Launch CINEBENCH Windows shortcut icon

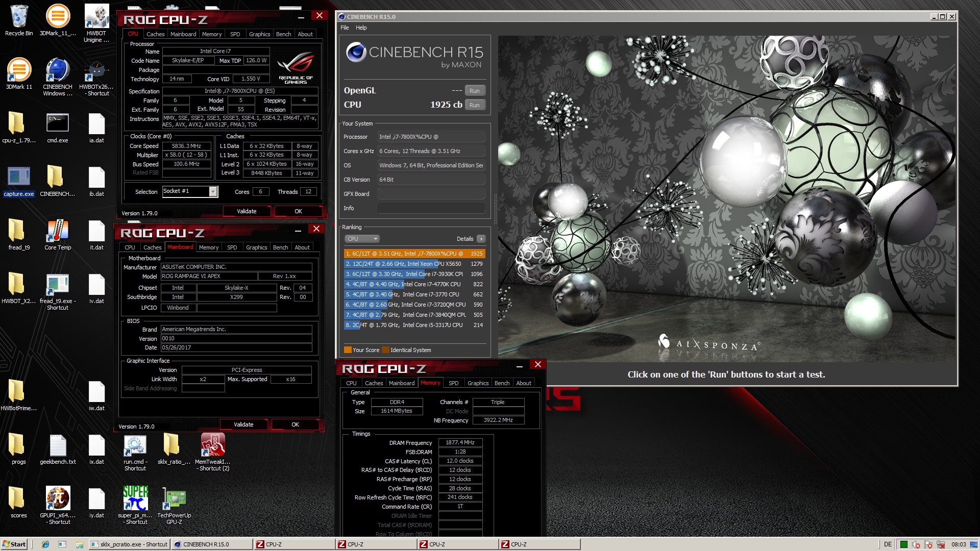coord(58,77)
